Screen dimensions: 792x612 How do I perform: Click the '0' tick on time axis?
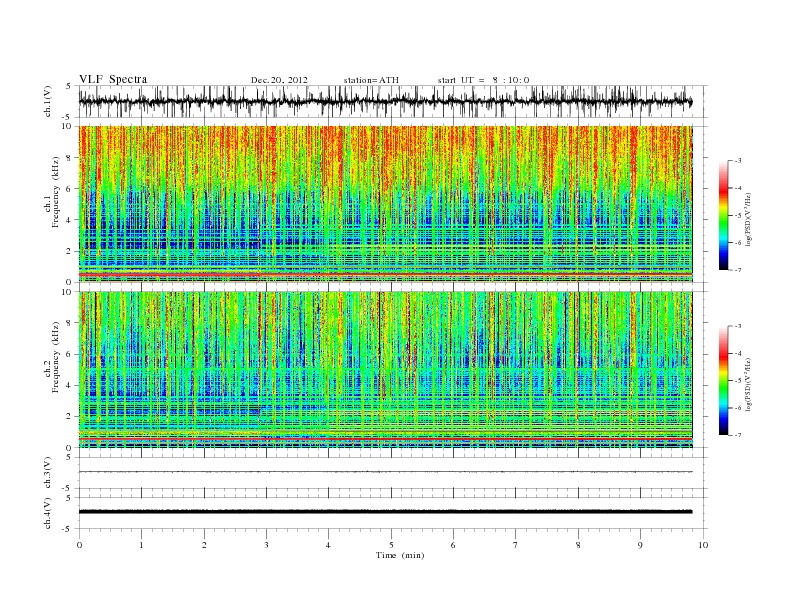coord(79,545)
